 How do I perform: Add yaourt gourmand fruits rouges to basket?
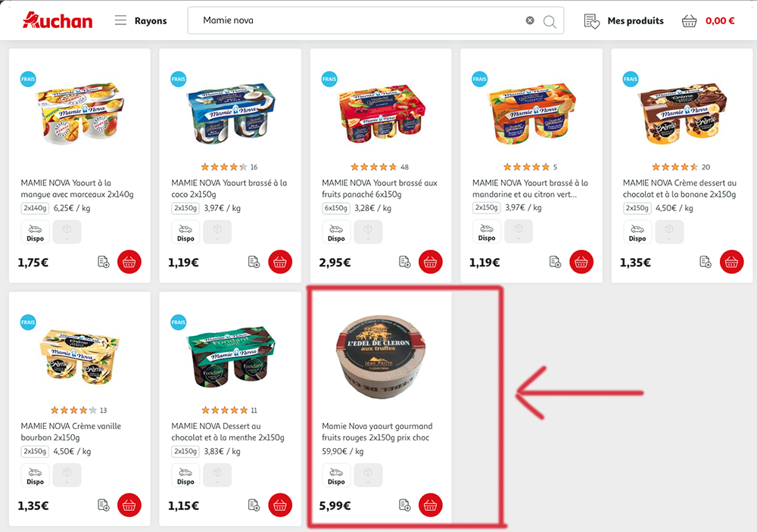pyautogui.click(x=431, y=506)
